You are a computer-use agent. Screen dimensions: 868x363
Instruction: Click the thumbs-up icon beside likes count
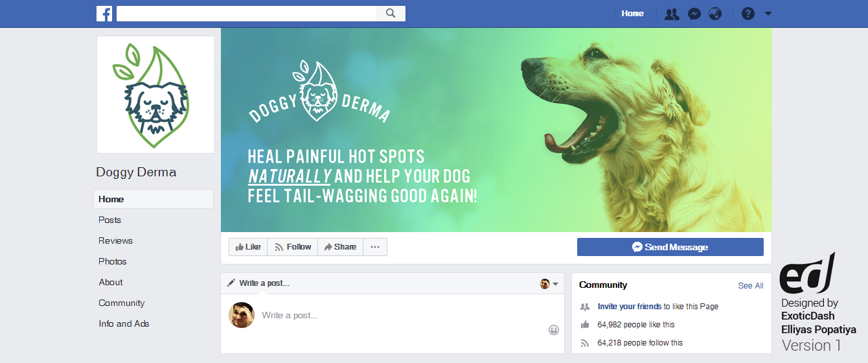point(585,325)
